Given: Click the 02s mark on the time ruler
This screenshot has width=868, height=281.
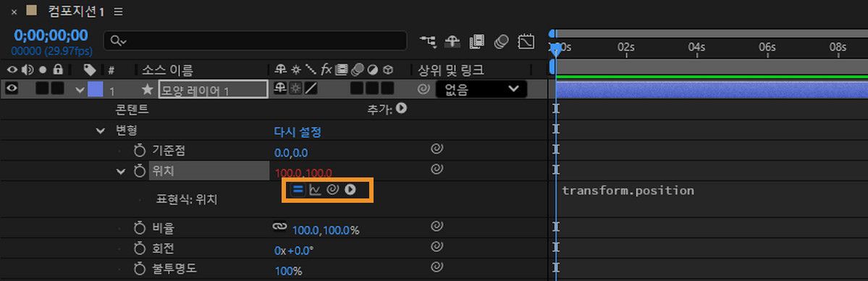Looking at the screenshot, I should pyautogui.click(x=626, y=47).
